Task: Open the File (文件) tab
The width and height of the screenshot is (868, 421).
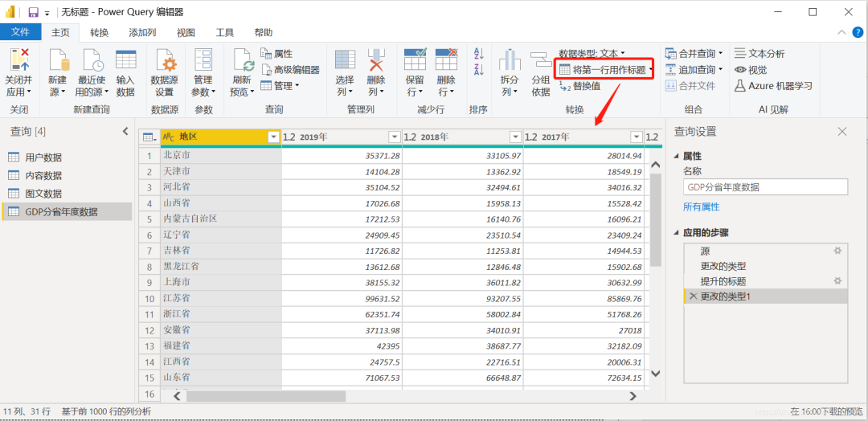Action: [x=20, y=32]
